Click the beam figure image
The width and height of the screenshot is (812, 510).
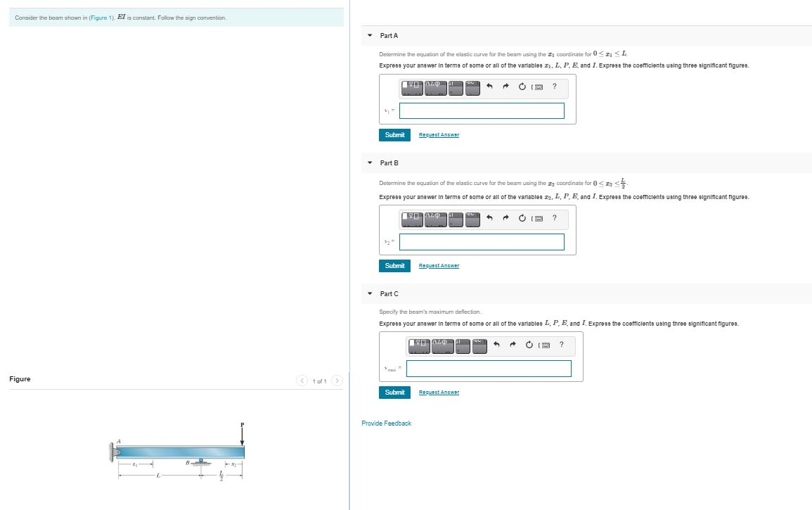pos(176,452)
